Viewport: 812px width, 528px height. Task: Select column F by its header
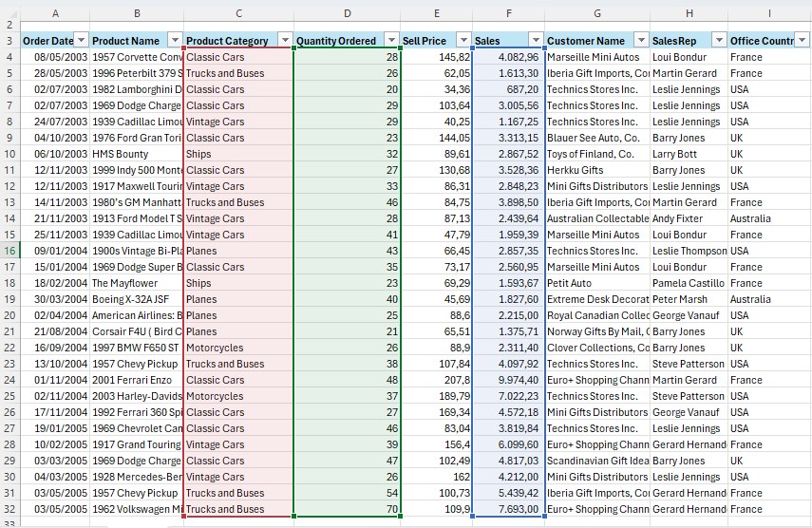(509, 13)
